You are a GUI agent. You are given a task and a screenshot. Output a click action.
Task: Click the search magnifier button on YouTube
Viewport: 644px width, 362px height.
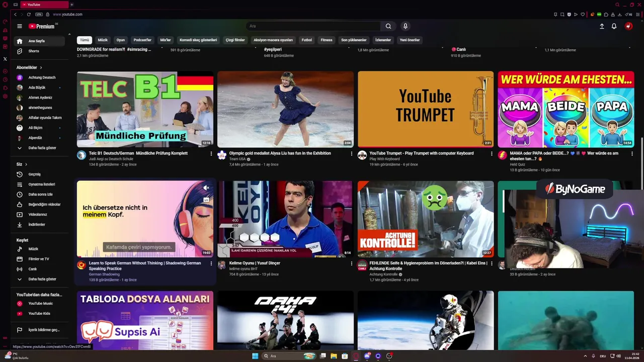point(388,26)
